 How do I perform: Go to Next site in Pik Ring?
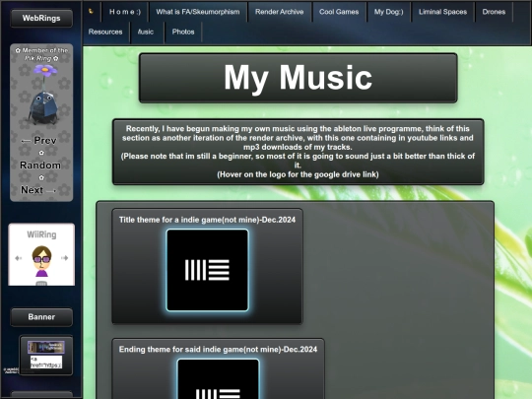click(x=38, y=190)
